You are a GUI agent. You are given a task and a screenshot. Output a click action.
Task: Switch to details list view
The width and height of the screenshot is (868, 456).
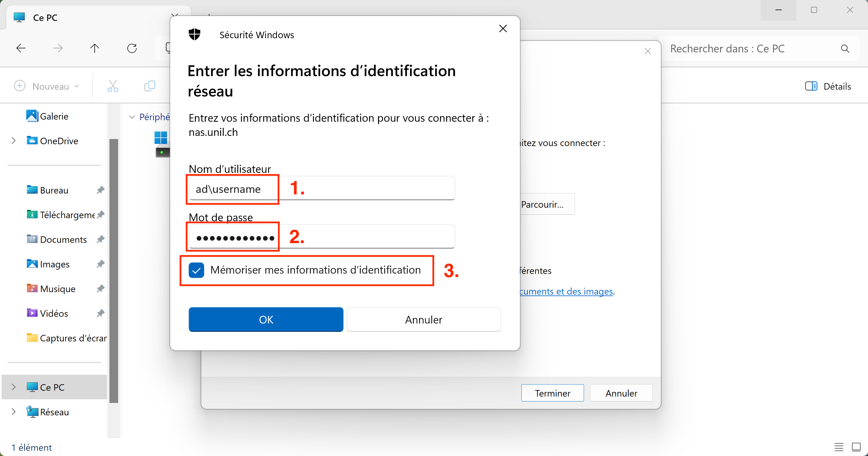[839, 447]
